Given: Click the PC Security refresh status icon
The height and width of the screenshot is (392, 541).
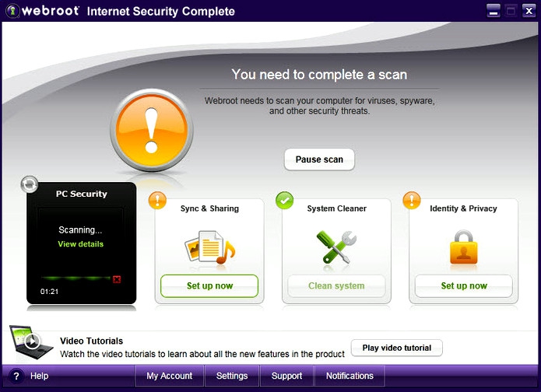Looking at the screenshot, I should coord(30,184).
